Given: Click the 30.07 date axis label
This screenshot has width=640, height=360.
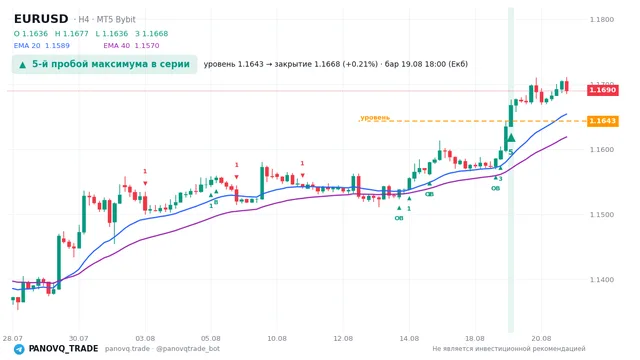Looking at the screenshot, I should coord(78,338).
